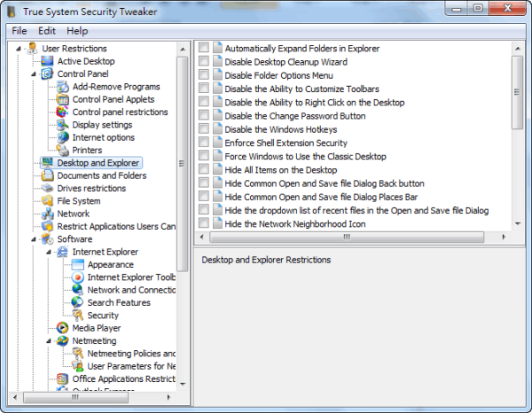This screenshot has height=413, width=532.
Task: Open the File menu
Action: (x=19, y=31)
